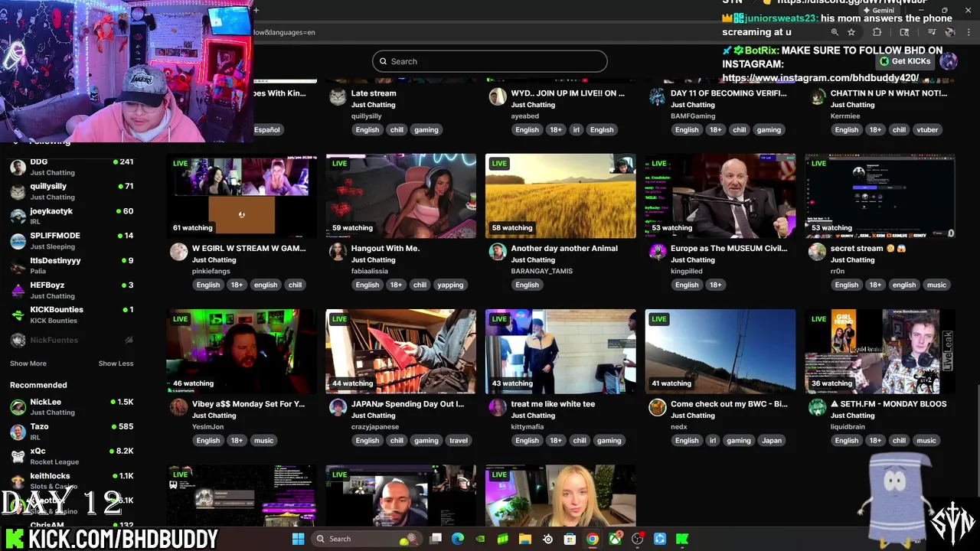This screenshot has height=551, width=980.
Task: Open OBS Studio from the taskbar
Action: [637, 539]
